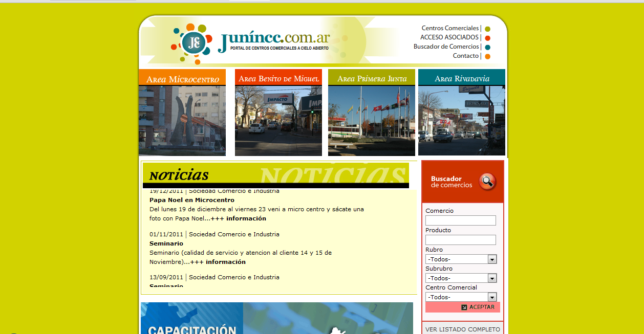Click the ACEPTAR button
This screenshot has width=644, height=334.
tap(463, 307)
